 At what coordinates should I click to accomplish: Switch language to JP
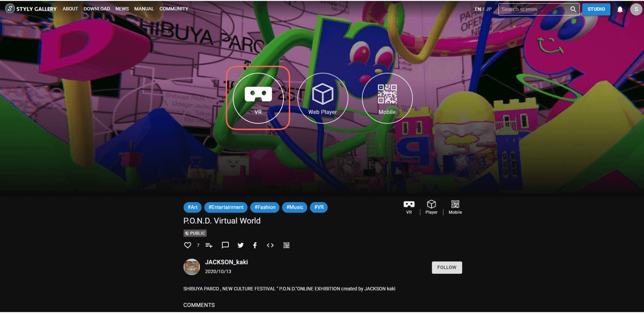pos(489,9)
